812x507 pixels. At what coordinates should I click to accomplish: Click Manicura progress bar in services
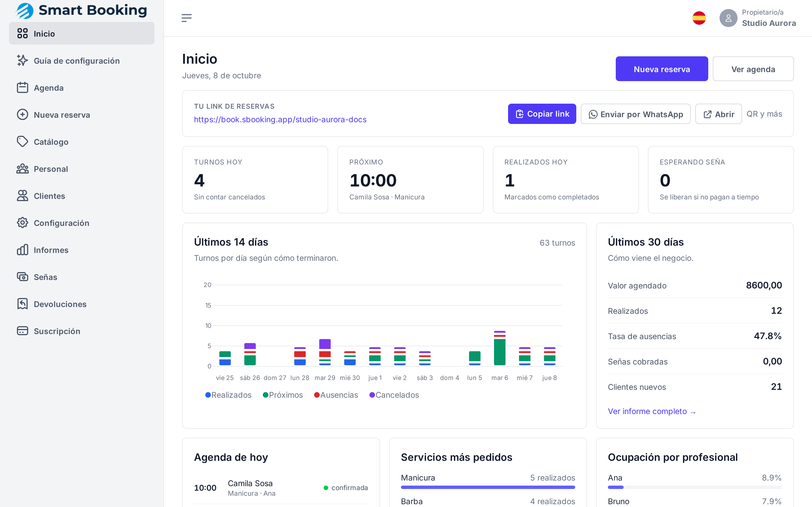(488, 487)
